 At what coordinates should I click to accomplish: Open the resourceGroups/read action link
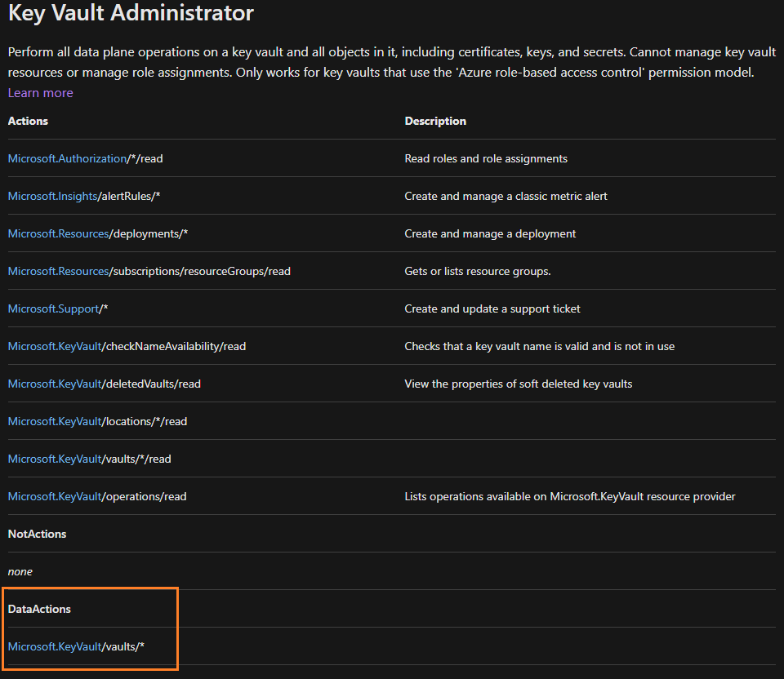coord(149,271)
